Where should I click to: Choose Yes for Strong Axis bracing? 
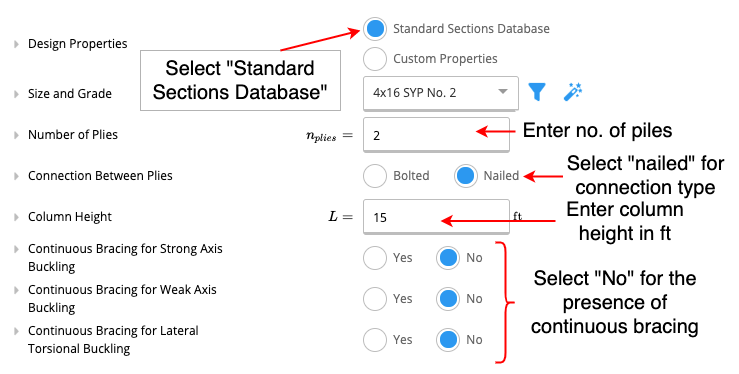click(375, 258)
